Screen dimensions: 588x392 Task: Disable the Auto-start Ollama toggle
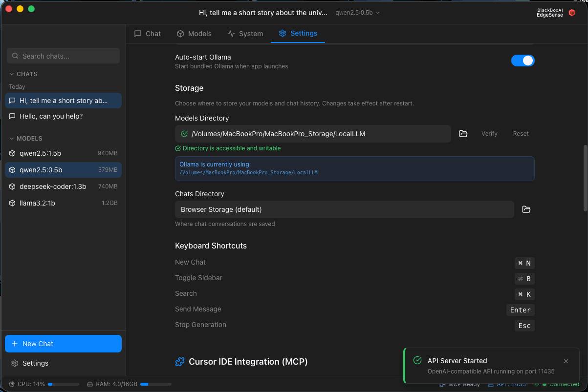(523, 61)
